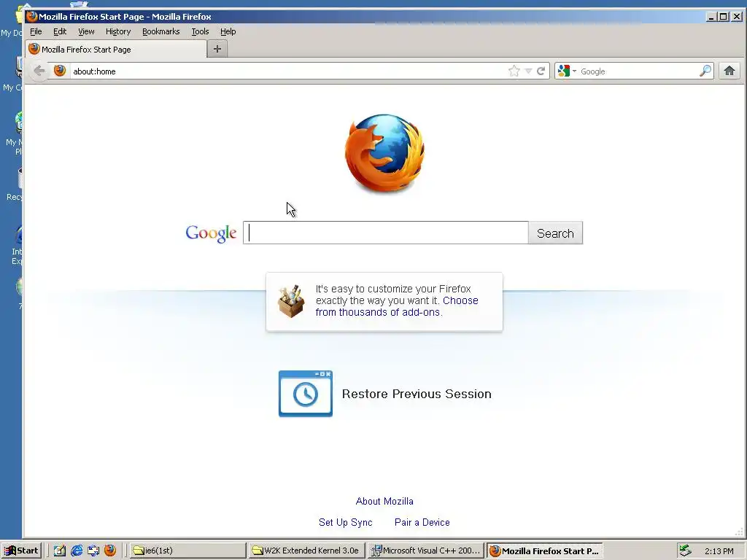The height and width of the screenshot is (560, 747).
Task: Open the Help menu
Action: pos(228,31)
